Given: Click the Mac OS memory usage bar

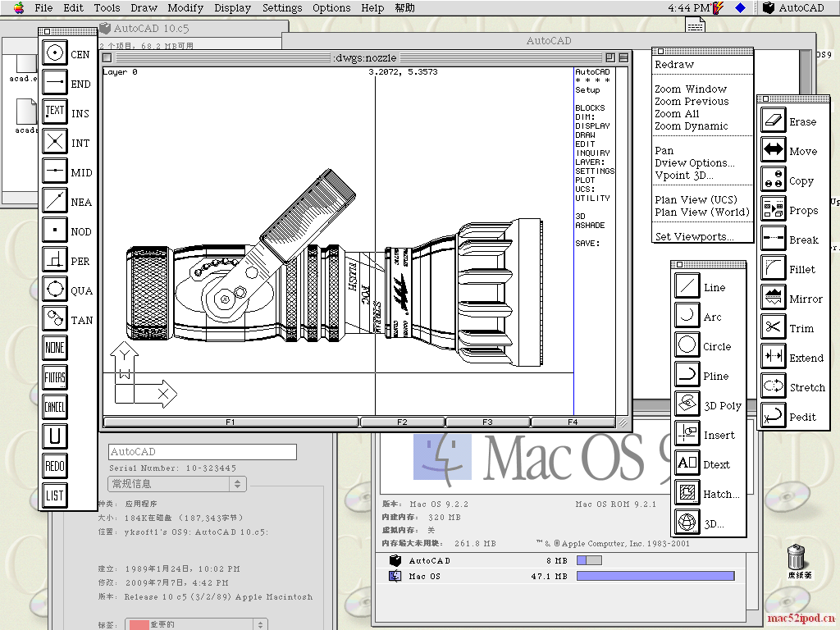Looking at the screenshot, I should tap(655, 576).
